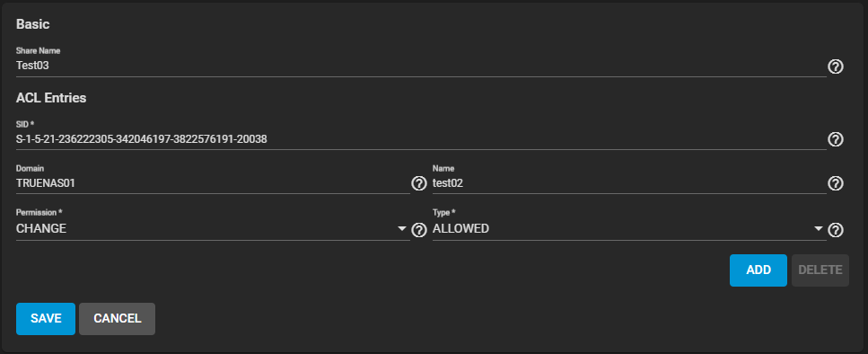Expand the Permission dropdown arrow
Screen dimensions: 868x354
[402, 229]
